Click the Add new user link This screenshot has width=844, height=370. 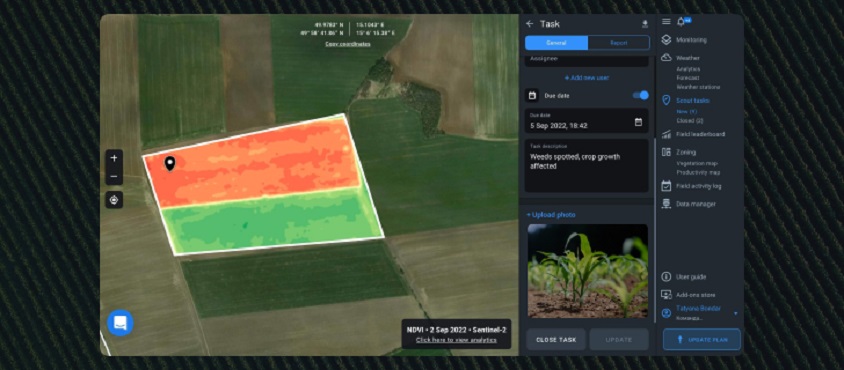[587, 78]
